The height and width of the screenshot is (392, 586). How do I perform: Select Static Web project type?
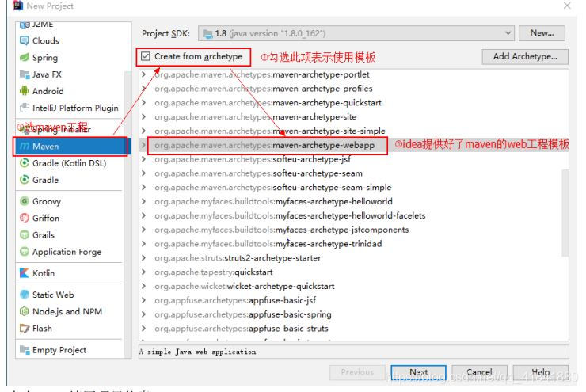click(71, 295)
